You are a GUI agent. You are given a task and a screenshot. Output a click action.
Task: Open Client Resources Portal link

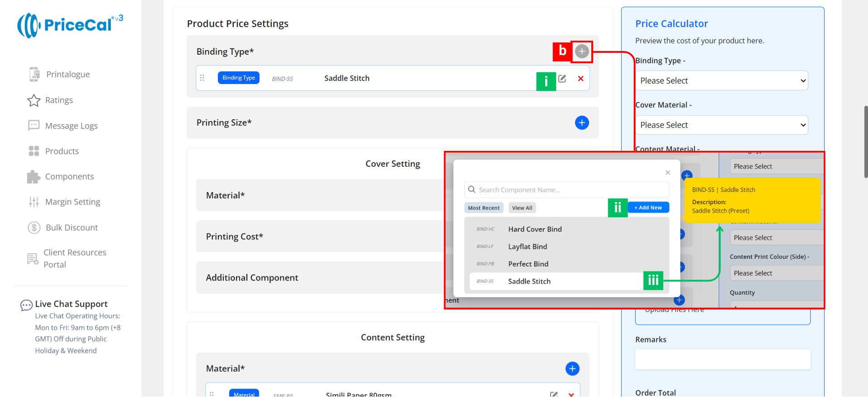[75, 258]
